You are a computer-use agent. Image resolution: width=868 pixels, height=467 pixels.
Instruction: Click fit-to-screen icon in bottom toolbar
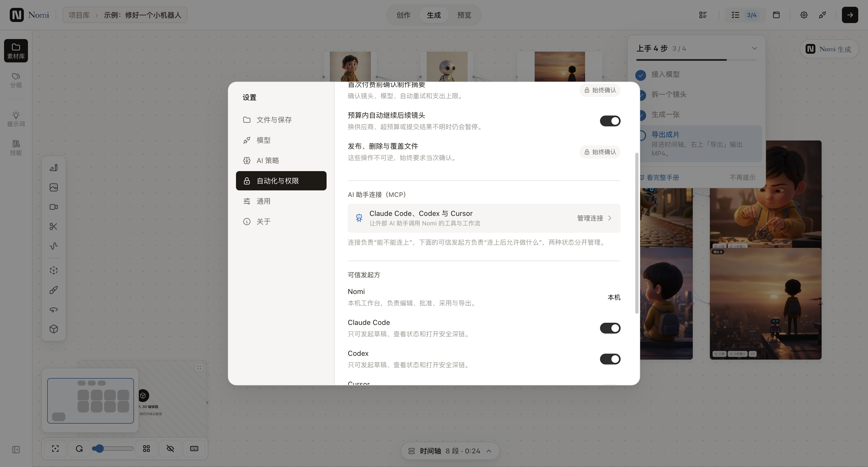[55, 449]
